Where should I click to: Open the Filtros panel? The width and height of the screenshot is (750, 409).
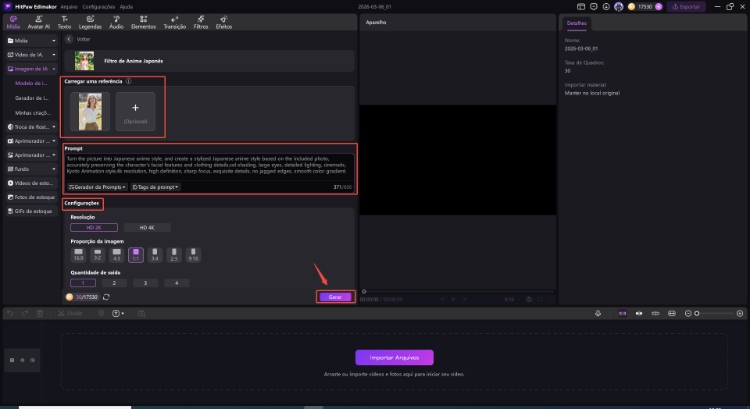(200, 22)
